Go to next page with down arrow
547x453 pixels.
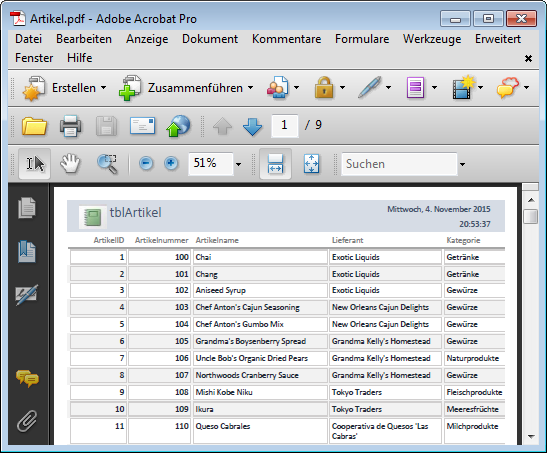coord(252,126)
